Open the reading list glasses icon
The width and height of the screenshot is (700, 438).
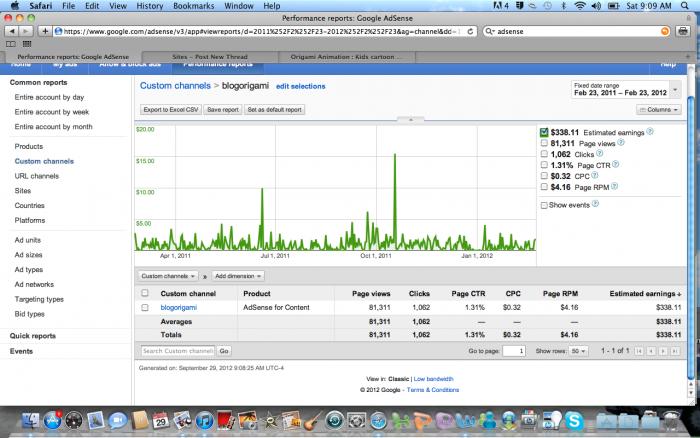point(11,44)
